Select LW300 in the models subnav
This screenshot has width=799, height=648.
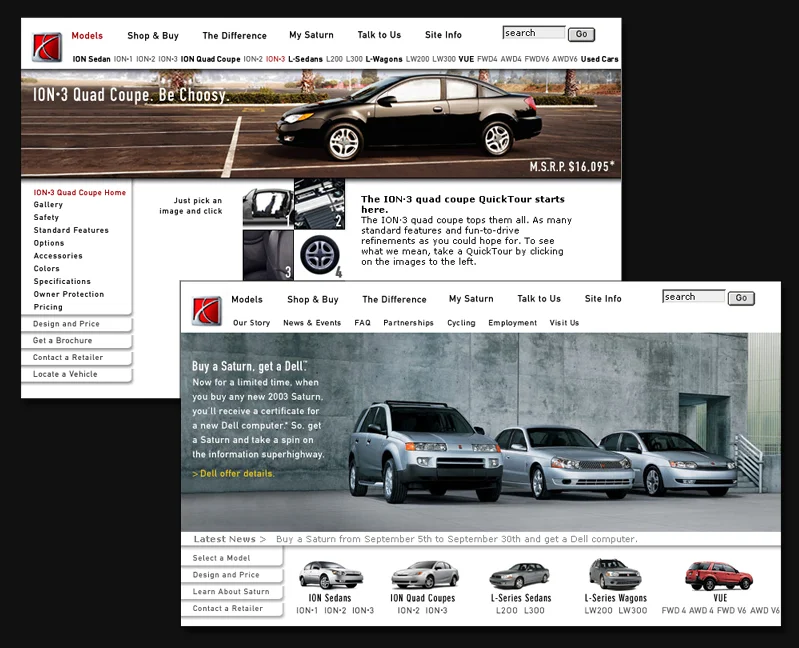click(444, 59)
